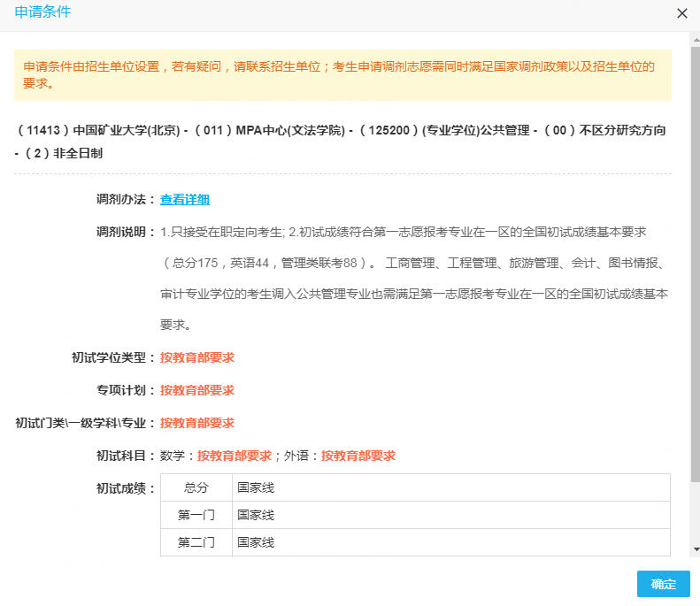
Task: Click the 初试门类\一级学科\专业 label
Action: coord(84,423)
